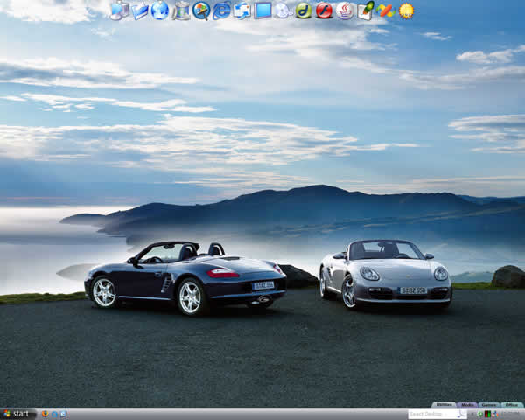Launch the notepad with pen dock icon
Screen dimensions: 525x420
[365, 10]
